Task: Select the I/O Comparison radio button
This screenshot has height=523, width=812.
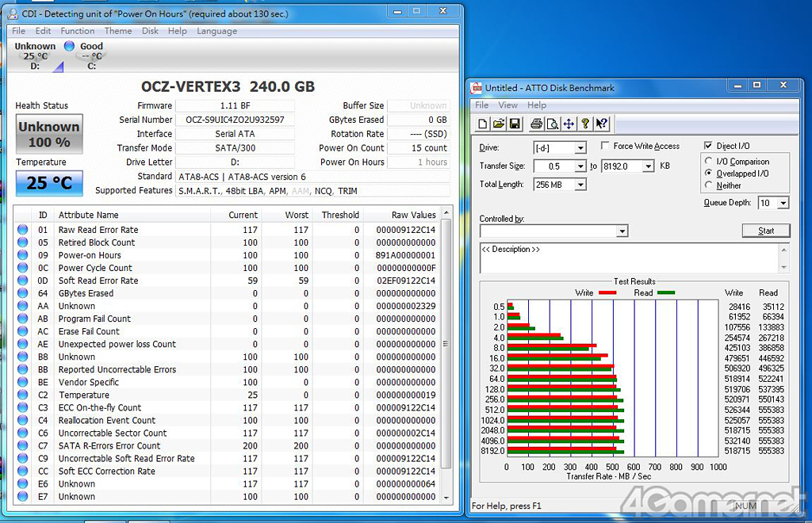Action: [709, 162]
